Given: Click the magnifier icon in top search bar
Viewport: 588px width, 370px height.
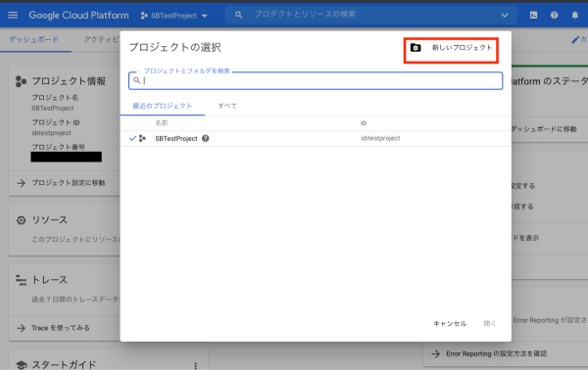Looking at the screenshot, I should [x=238, y=15].
